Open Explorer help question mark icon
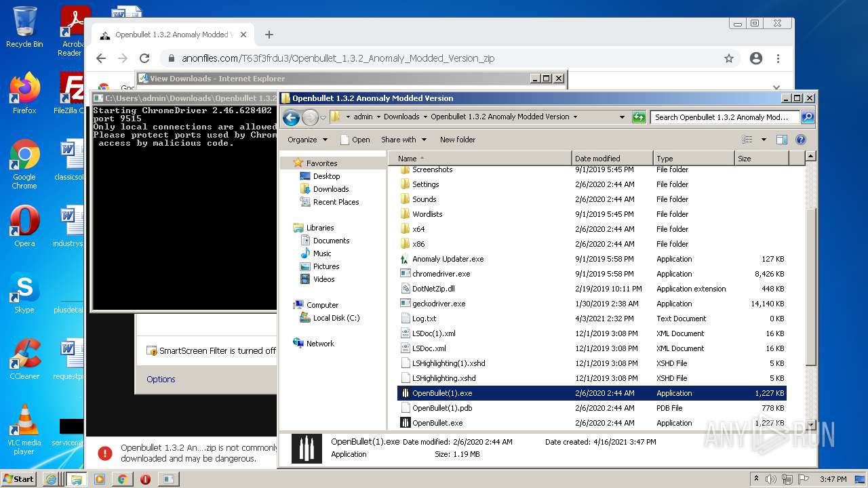 801,140
